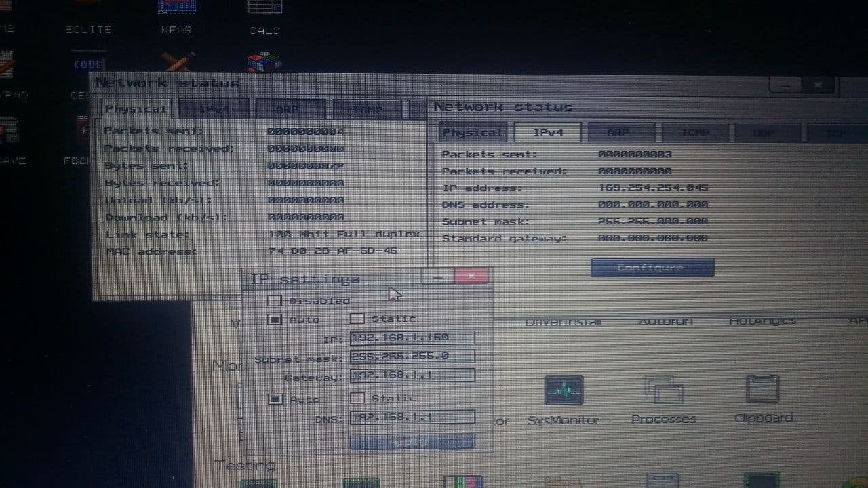Select Static for the IP address
The width and height of the screenshot is (868, 488).
357,319
